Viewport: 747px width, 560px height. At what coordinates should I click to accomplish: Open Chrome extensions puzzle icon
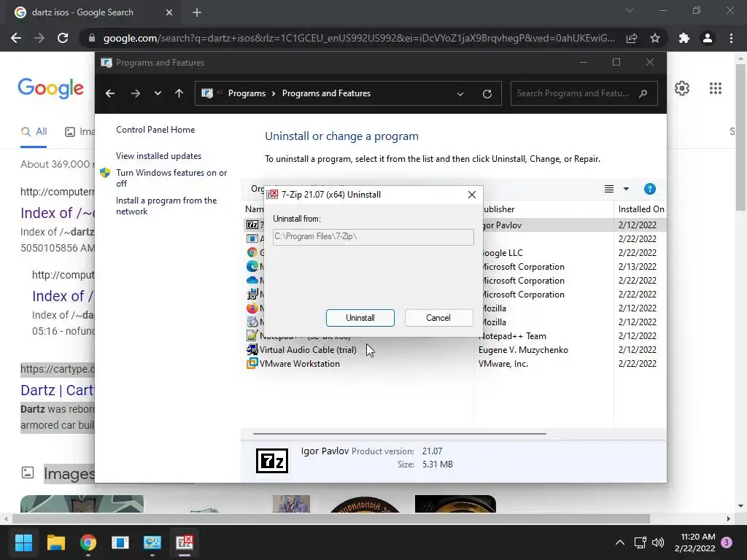(684, 38)
